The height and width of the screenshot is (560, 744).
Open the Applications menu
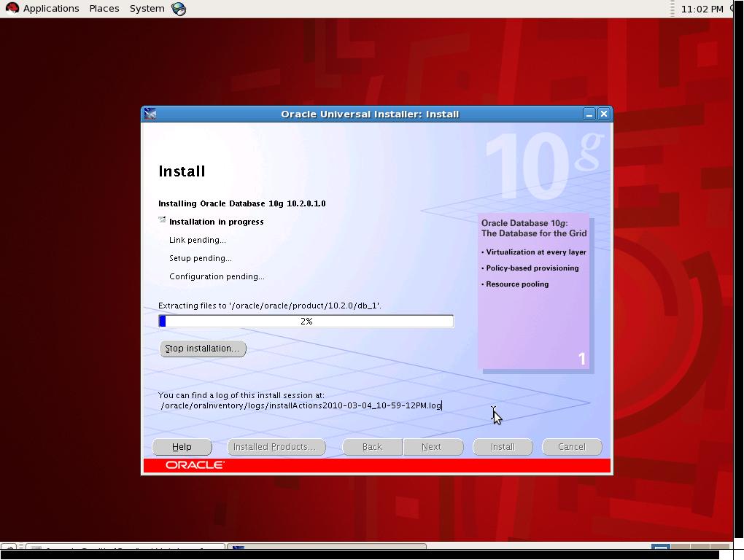pyautogui.click(x=51, y=9)
